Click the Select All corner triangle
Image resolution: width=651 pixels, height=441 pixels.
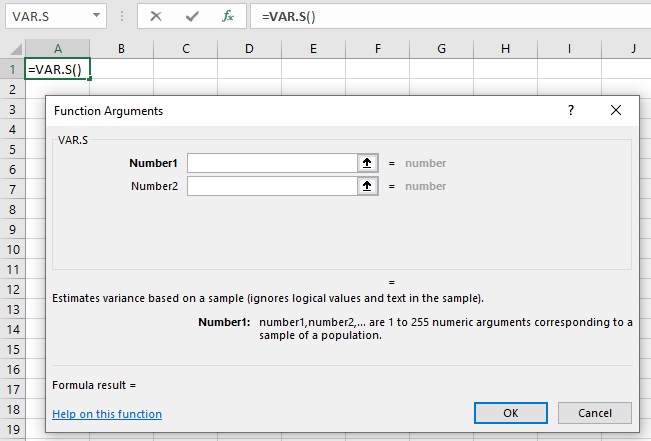[16, 49]
